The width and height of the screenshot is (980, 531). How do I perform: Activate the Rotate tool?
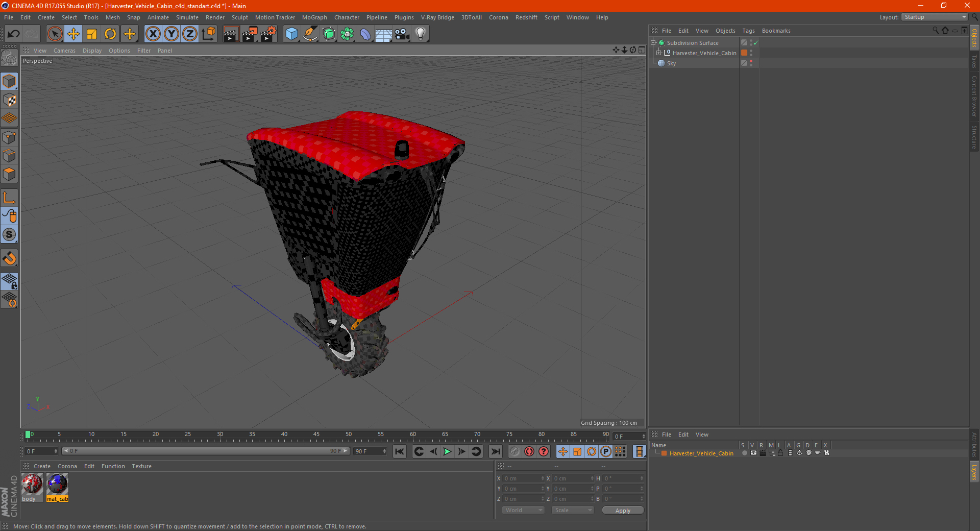coord(110,34)
